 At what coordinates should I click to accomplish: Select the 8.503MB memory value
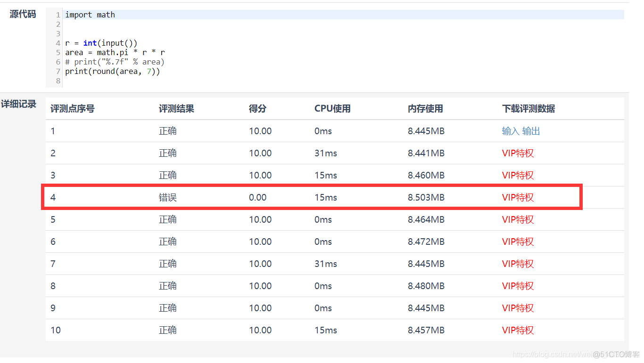[426, 197]
